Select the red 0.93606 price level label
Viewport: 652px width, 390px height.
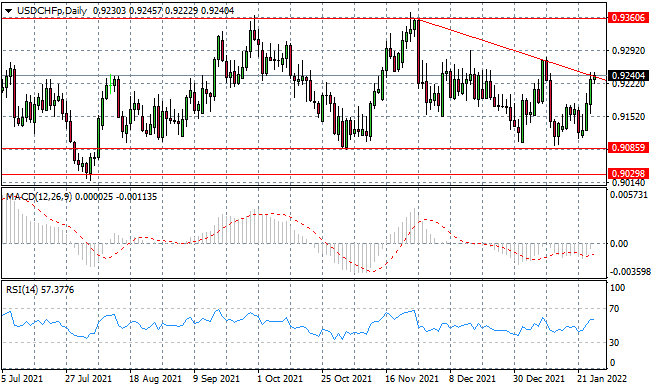tap(628, 18)
